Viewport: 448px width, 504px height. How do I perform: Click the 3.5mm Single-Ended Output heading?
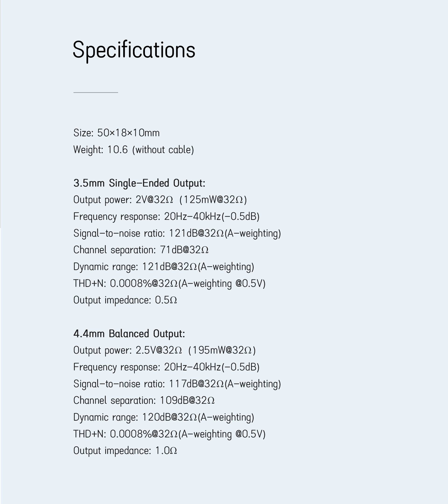pos(139,183)
